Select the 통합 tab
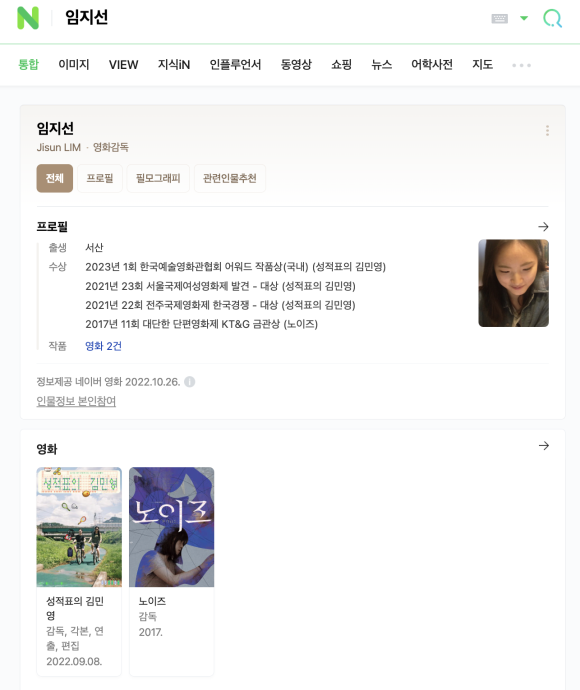Image resolution: width=580 pixels, height=690 pixels. [x=29, y=65]
